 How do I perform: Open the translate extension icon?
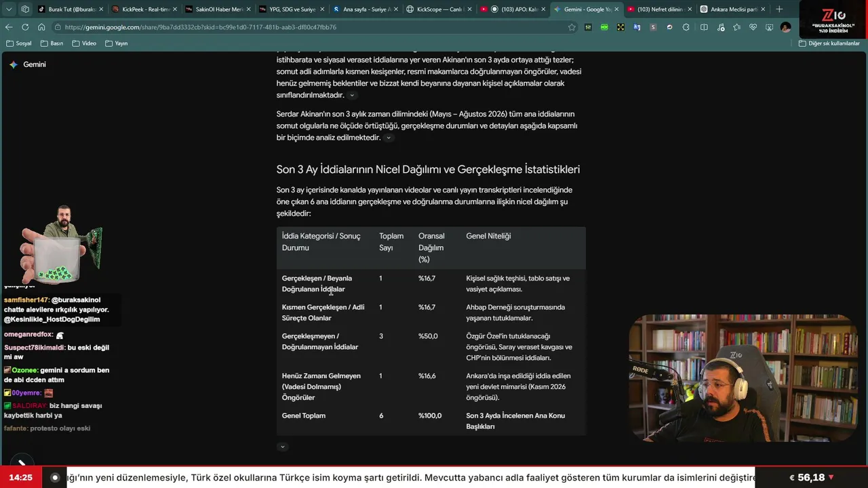[x=637, y=27]
